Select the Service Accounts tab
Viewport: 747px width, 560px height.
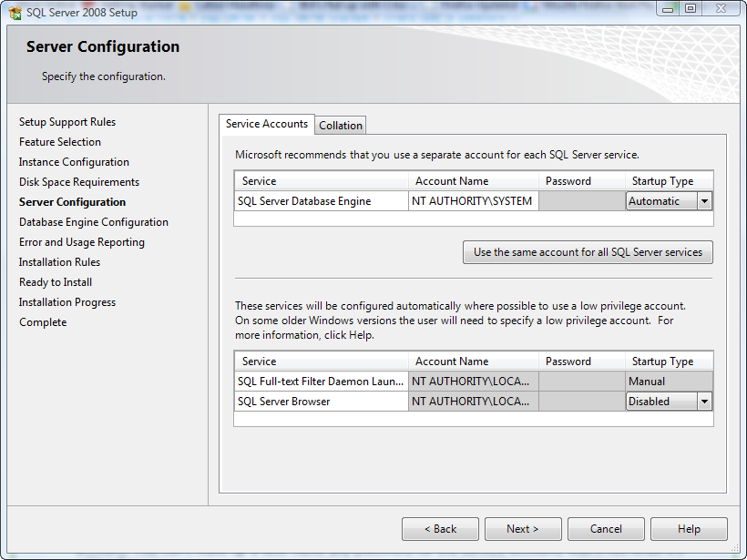click(267, 124)
